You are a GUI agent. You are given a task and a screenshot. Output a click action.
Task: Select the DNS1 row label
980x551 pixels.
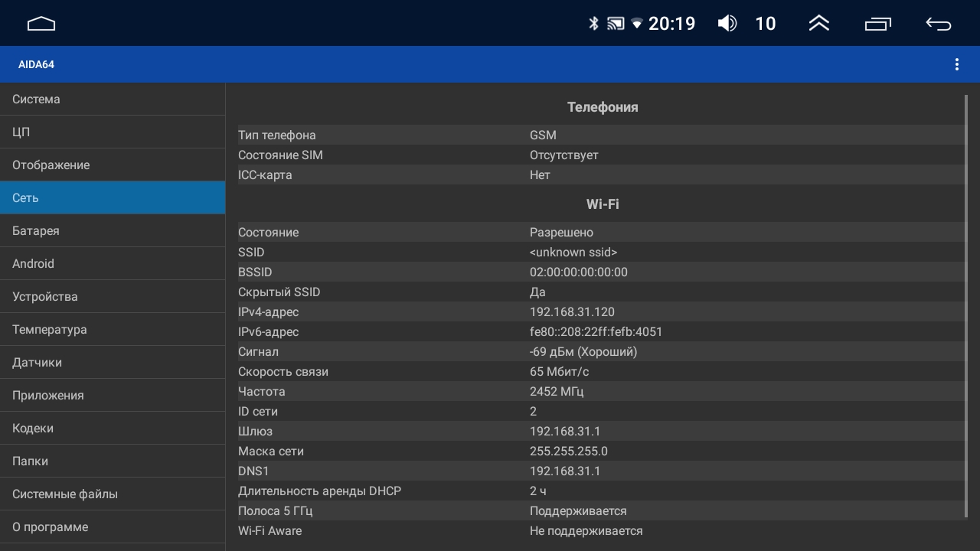click(x=253, y=471)
